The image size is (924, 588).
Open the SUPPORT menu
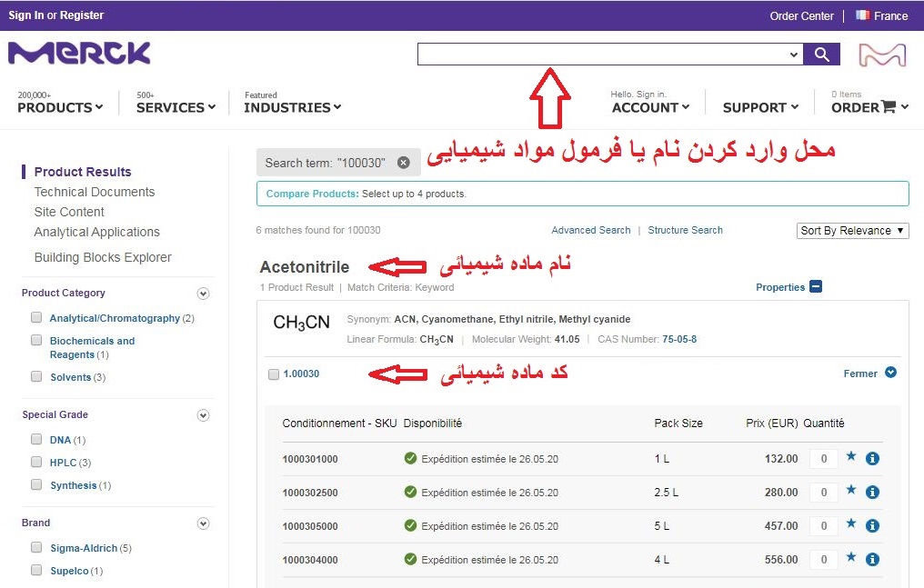pyautogui.click(x=761, y=108)
